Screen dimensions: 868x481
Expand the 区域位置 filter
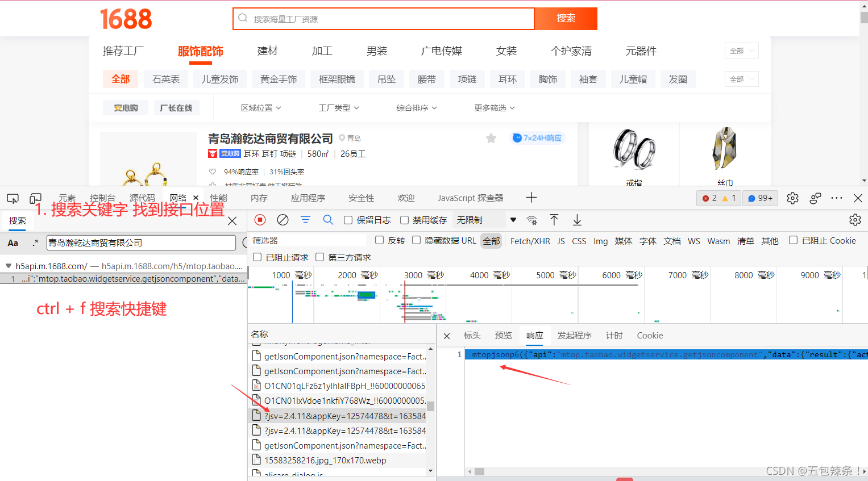click(261, 108)
